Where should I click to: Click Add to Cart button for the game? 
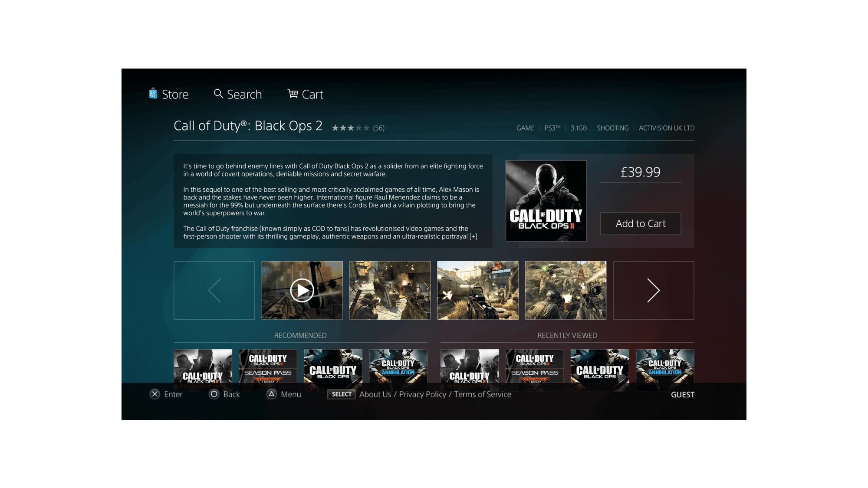640,223
